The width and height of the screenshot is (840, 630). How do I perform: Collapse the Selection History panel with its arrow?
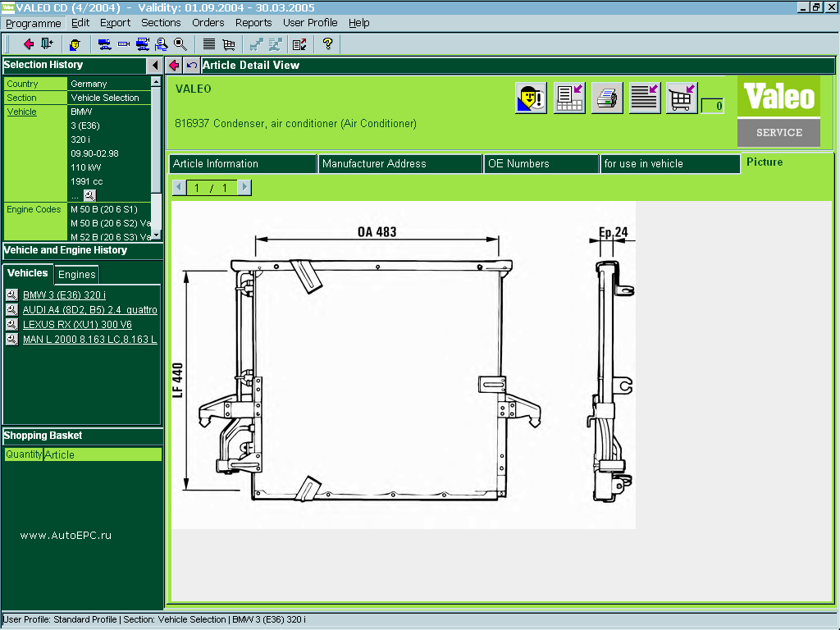point(155,65)
